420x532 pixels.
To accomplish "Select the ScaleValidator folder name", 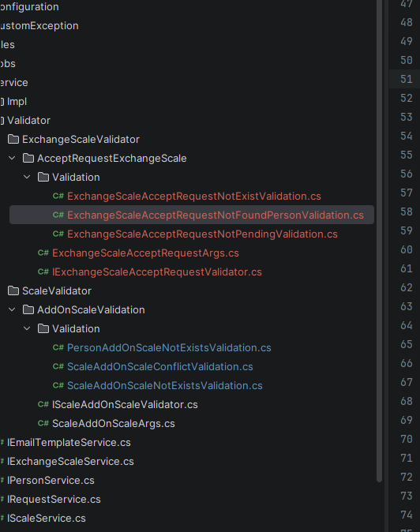I will coord(57,290).
